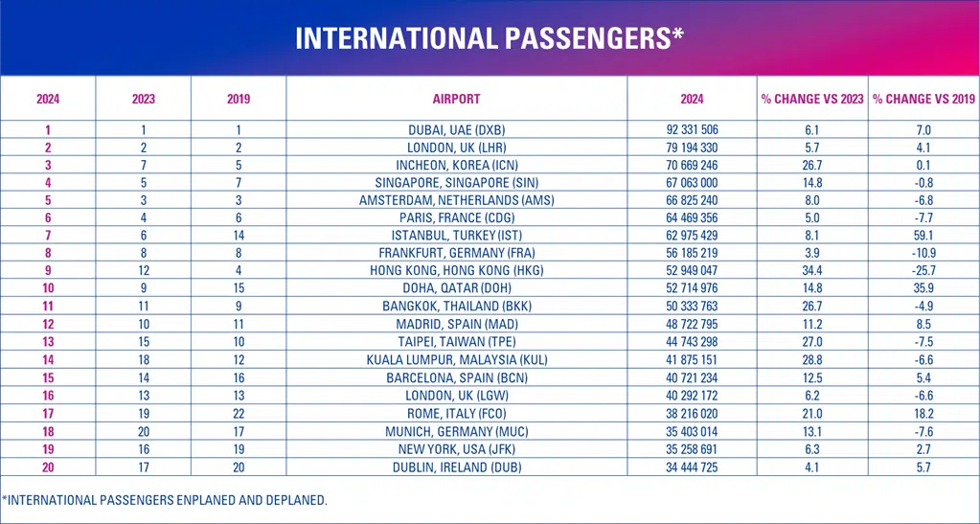Screen dimensions: 980x524
Task: Select the Incheon, Korea (ICN) row name
Action: (456, 165)
